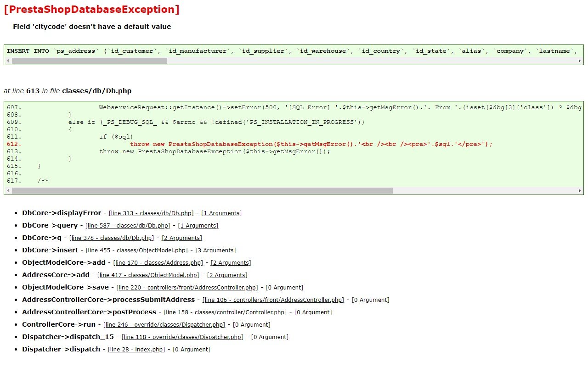Expand 3 Arguments for DbCore->insert
The image size is (588, 373).
[215, 251]
